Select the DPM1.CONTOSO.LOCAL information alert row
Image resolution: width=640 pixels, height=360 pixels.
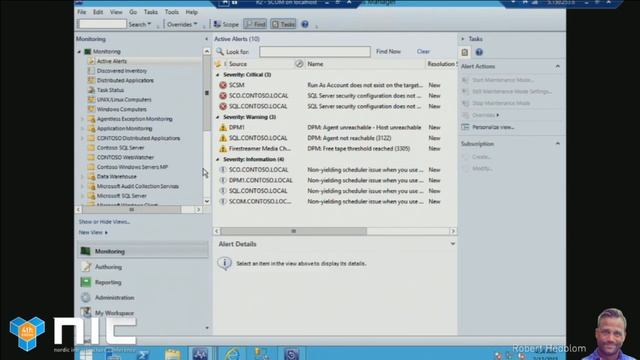pos(335,180)
